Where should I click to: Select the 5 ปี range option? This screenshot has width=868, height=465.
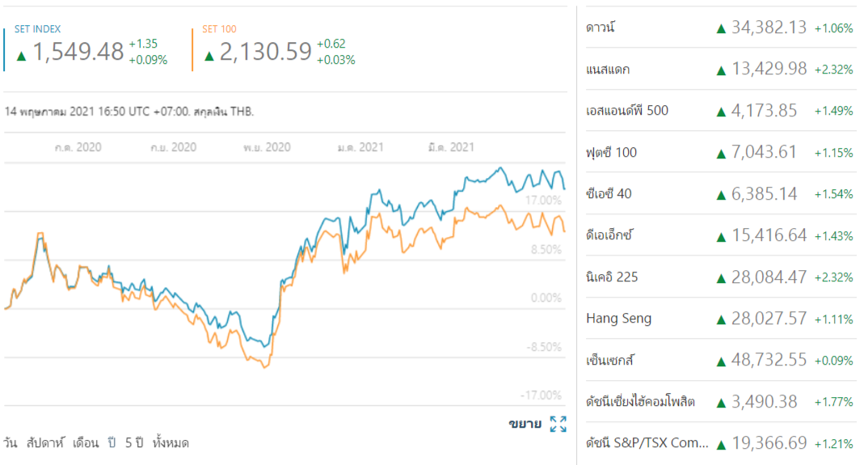[134, 443]
